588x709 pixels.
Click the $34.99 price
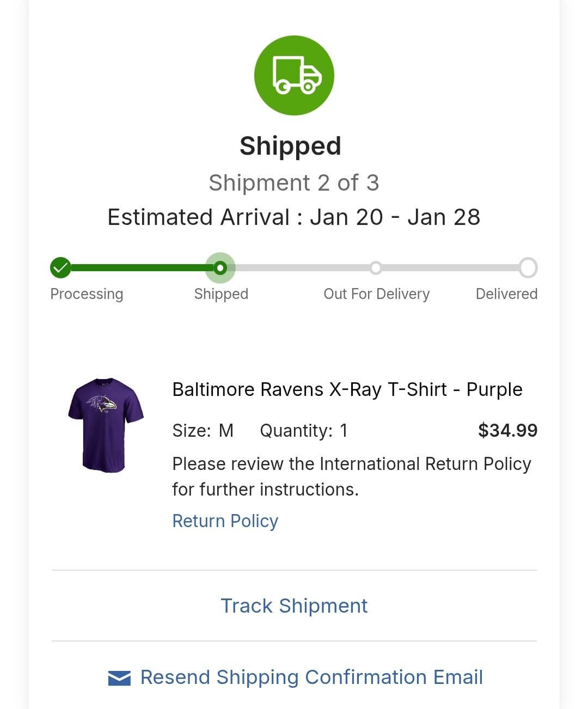pos(507,430)
